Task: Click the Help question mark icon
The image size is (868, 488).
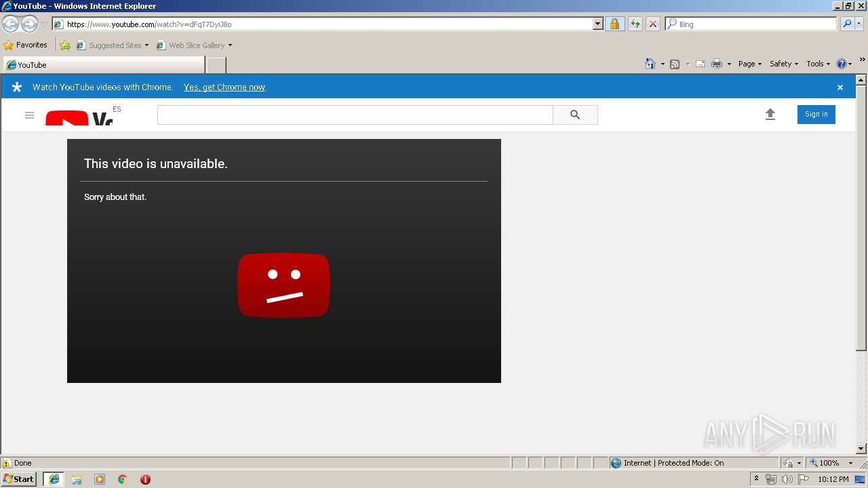Action: 842,64
